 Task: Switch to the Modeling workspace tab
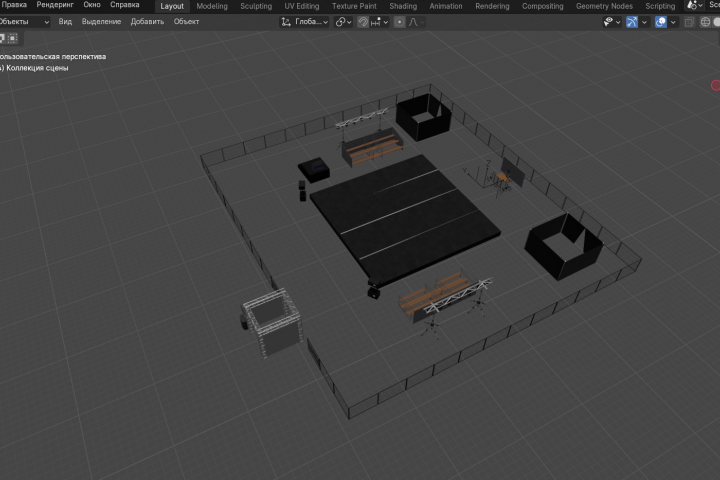[x=212, y=6]
